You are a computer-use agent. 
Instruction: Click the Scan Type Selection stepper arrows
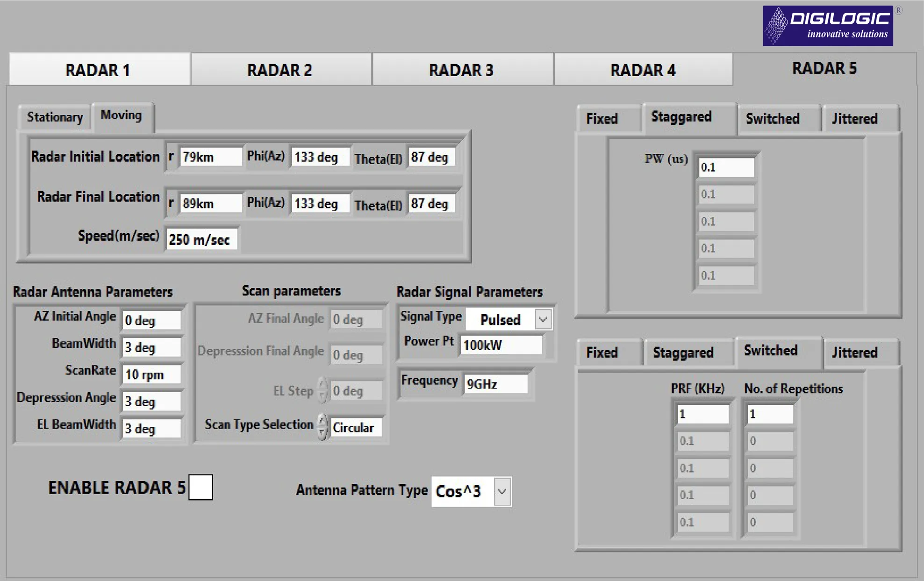pos(322,426)
